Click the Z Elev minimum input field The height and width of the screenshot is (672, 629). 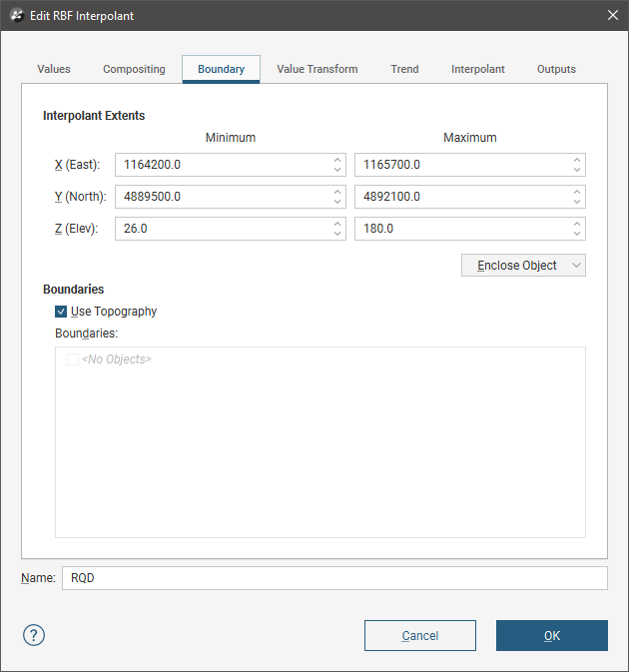tap(220, 229)
